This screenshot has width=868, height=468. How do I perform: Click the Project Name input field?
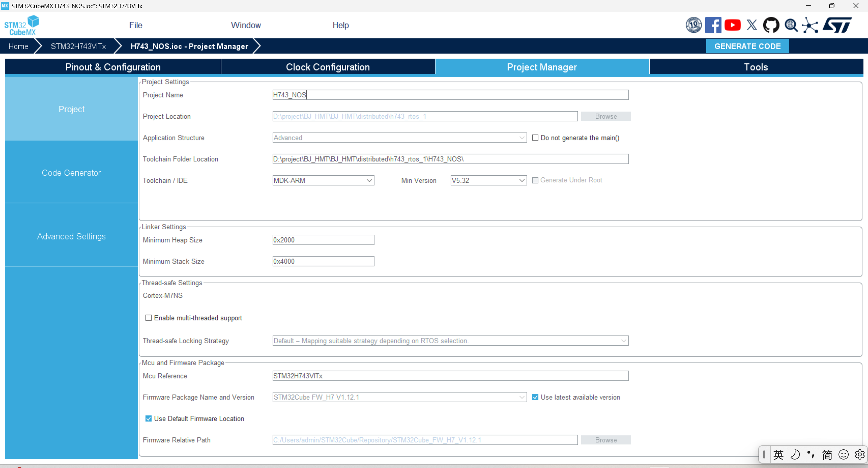tap(450, 95)
